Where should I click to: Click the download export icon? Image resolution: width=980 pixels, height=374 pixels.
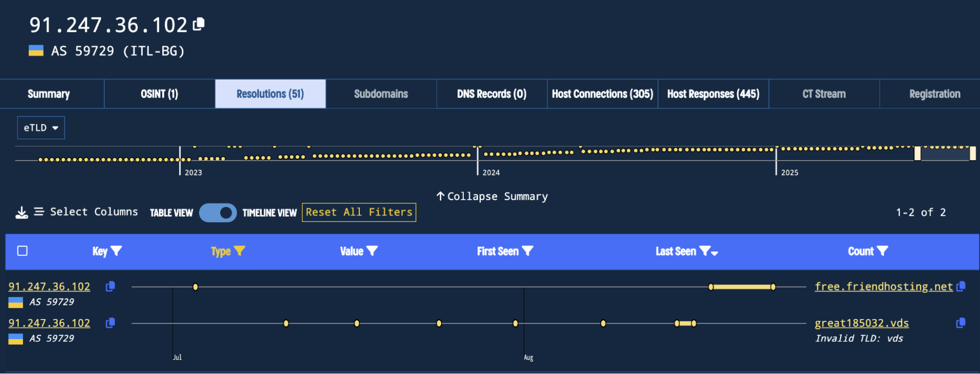pos(22,213)
